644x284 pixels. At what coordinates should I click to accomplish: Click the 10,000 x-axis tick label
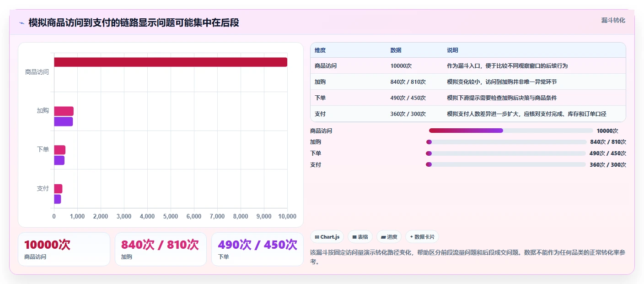pos(286,217)
